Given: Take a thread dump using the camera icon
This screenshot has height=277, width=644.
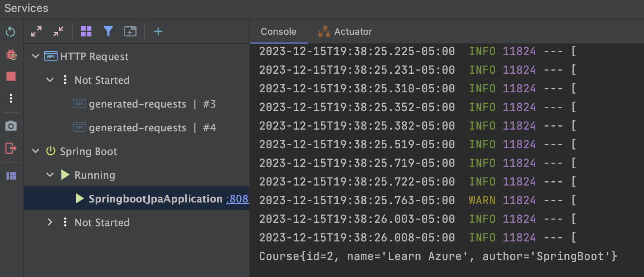Looking at the screenshot, I should coord(11,125).
